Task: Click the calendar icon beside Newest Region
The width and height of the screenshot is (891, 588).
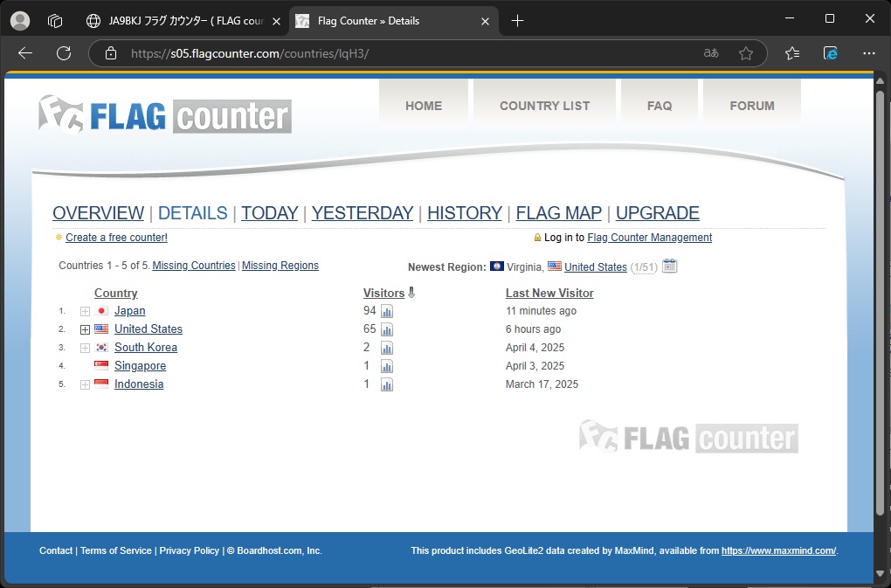Action: [670, 266]
